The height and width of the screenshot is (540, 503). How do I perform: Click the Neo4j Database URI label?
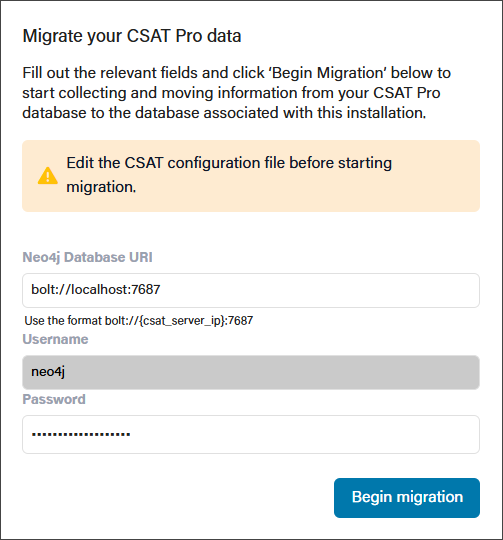click(x=87, y=257)
